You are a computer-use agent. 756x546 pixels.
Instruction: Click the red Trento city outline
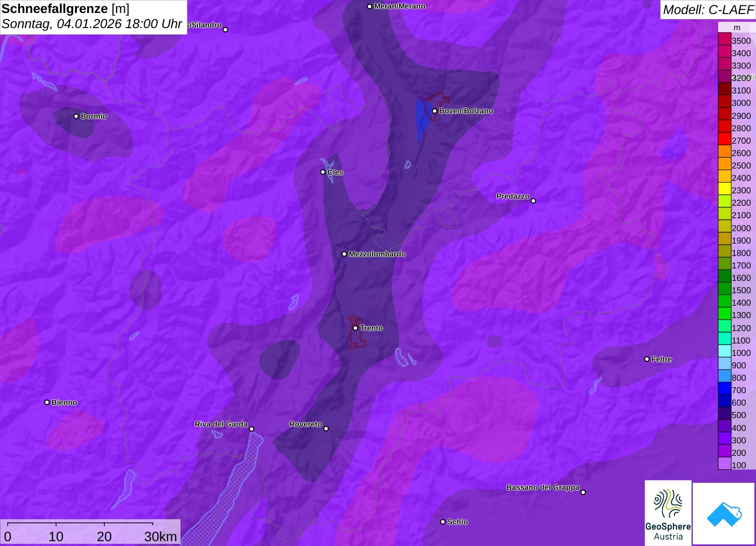coord(356,332)
